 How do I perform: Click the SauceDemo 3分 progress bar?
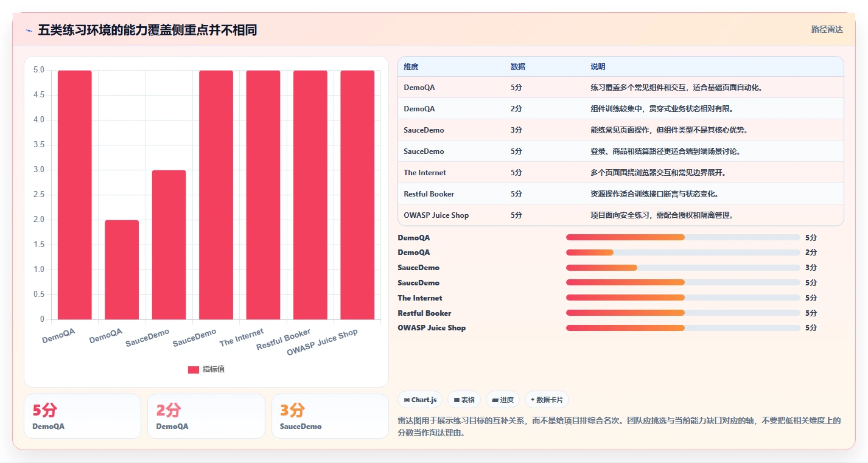(x=683, y=268)
